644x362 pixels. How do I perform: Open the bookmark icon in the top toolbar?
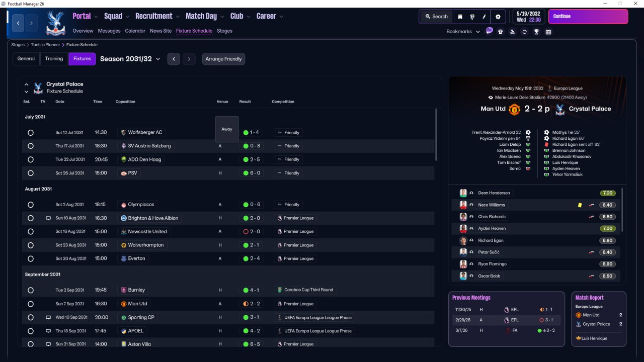(460, 17)
